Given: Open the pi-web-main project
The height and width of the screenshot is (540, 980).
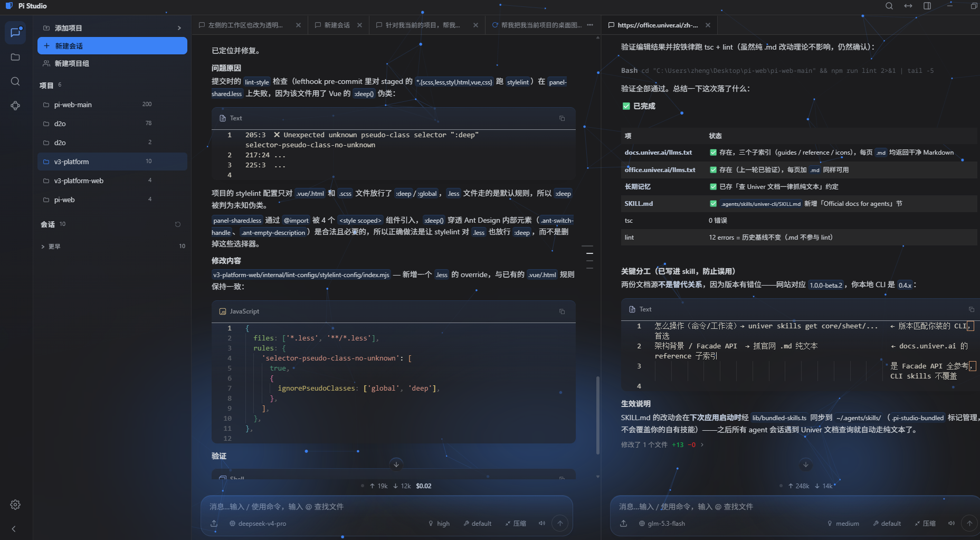Looking at the screenshot, I should tap(112, 105).
